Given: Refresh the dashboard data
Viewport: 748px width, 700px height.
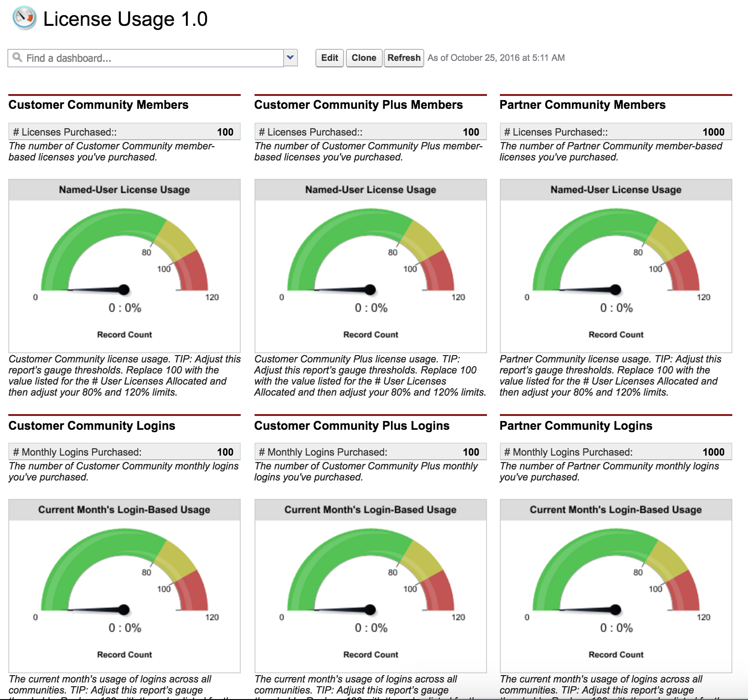Looking at the screenshot, I should click(x=404, y=58).
